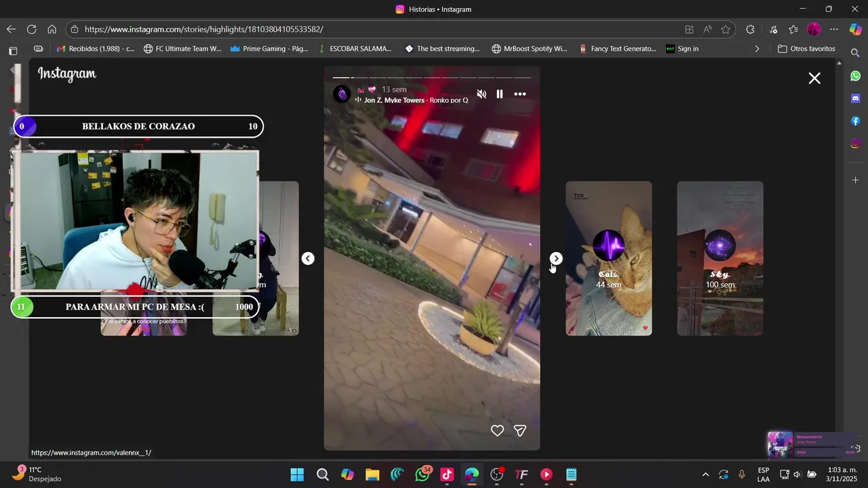Open the story owner's profile avatar
868x488 pixels.
pos(342,94)
